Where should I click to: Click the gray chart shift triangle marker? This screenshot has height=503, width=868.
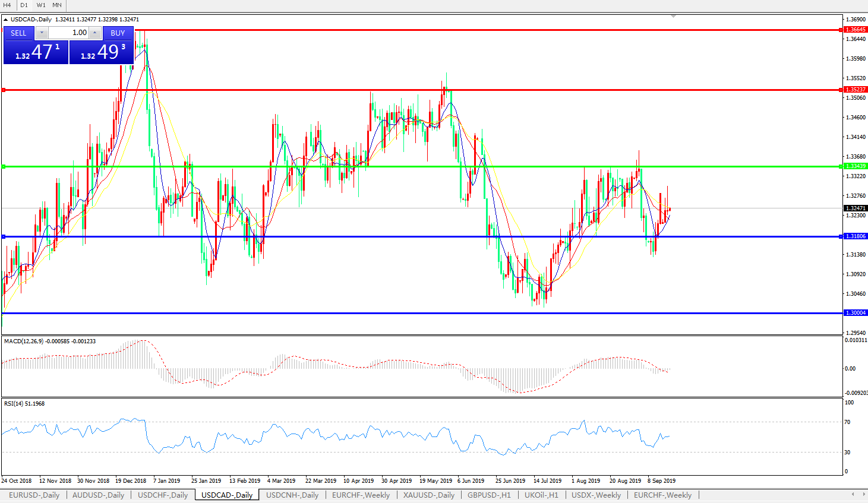click(673, 17)
